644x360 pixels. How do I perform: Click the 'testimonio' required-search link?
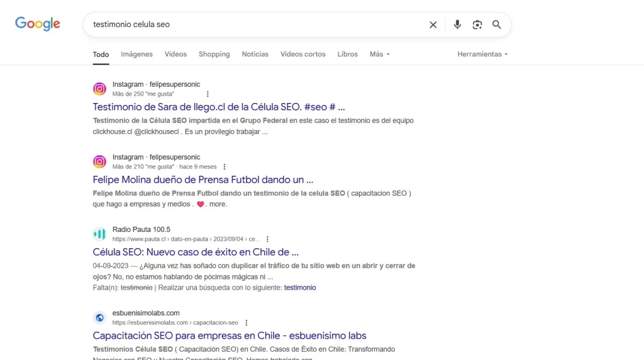pyautogui.click(x=300, y=287)
